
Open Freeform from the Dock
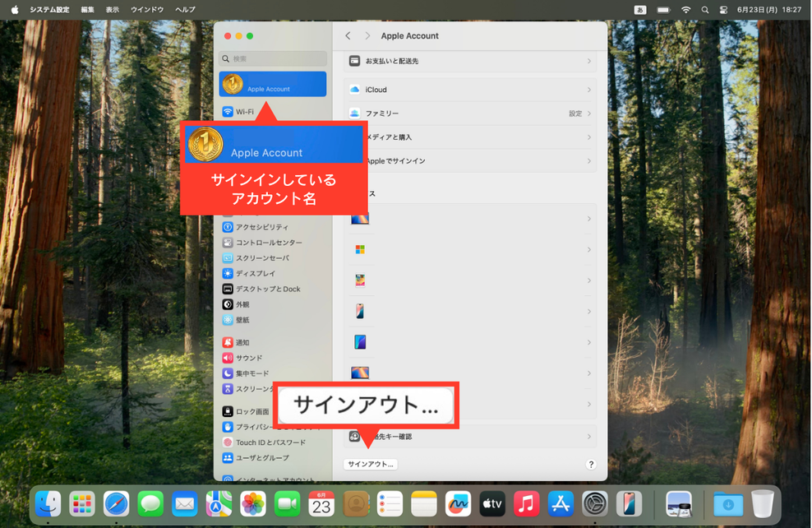pyautogui.click(x=459, y=503)
